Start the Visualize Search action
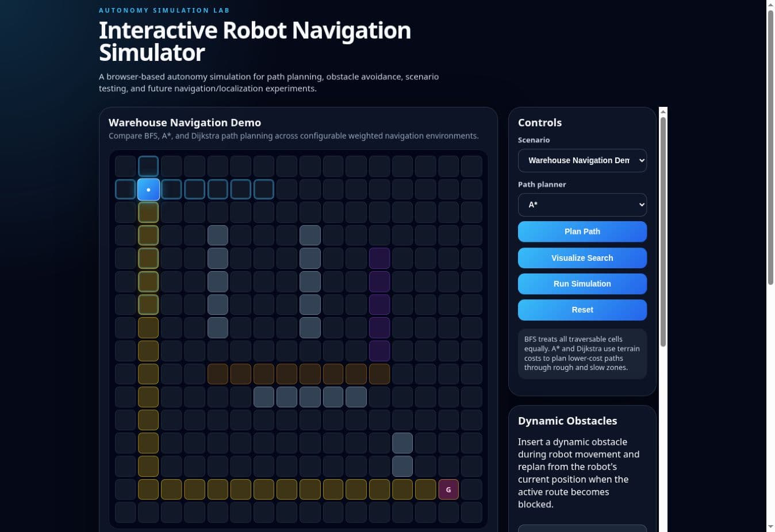Screen dimensions: 775x532 point(582,258)
